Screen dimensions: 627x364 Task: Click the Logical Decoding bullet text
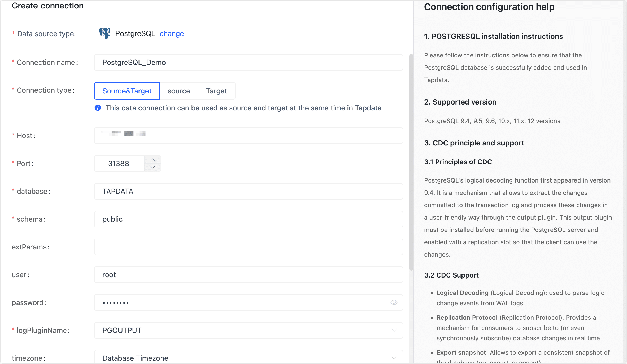[x=520, y=298]
